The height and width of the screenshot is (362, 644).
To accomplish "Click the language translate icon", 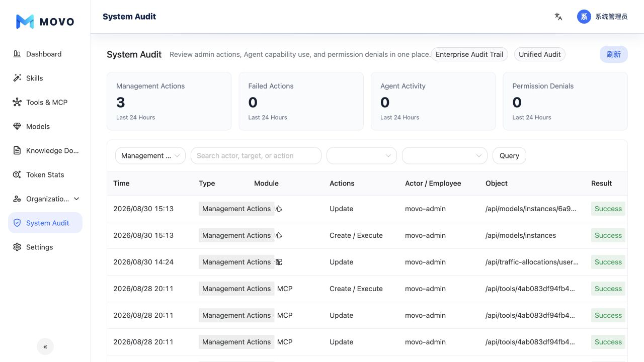I will coord(558,17).
